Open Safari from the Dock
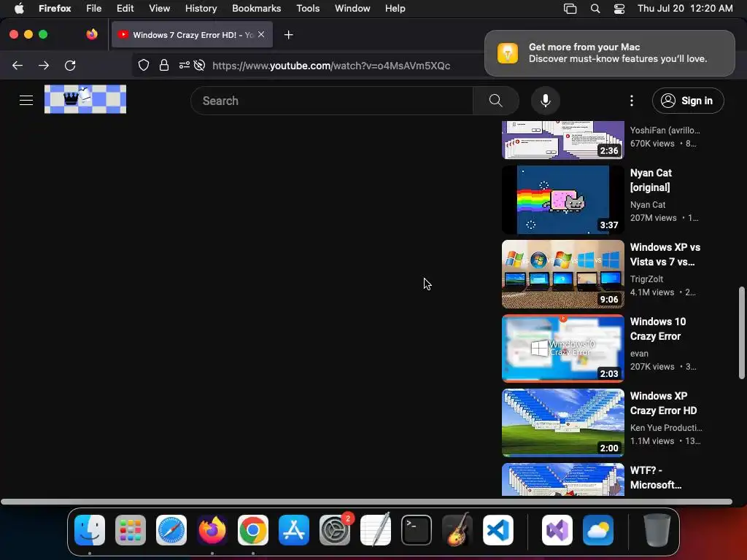The width and height of the screenshot is (747, 560). (171, 530)
